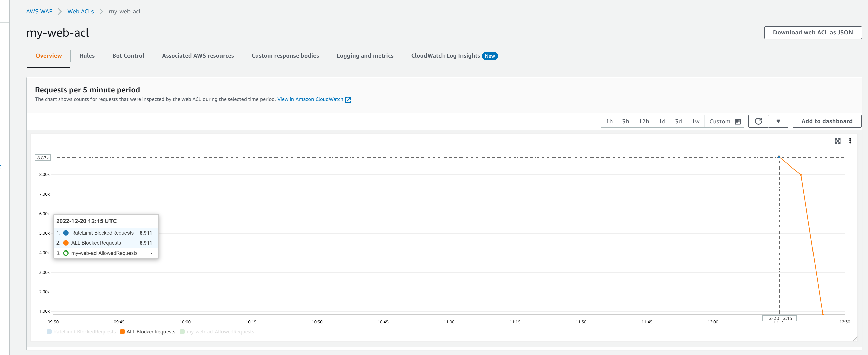Open the Logging and metrics tab
This screenshot has height=355, width=868.
(x=365, y=56)
